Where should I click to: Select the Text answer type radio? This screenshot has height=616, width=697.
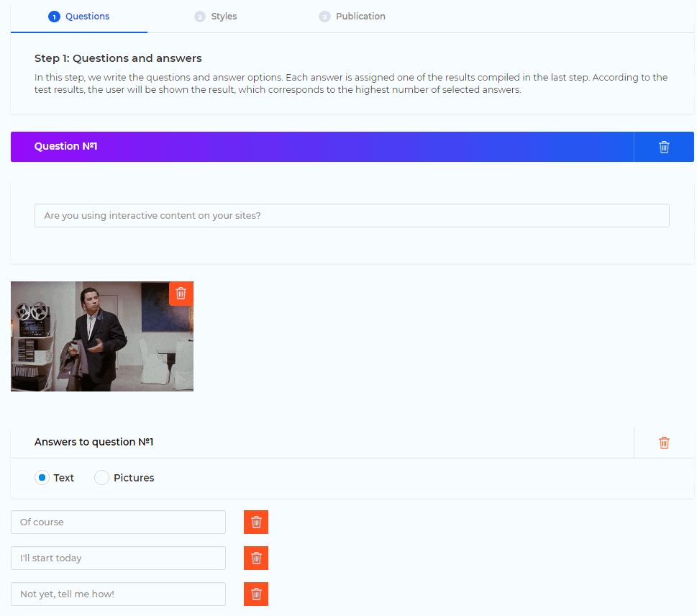tap(42, 478)
